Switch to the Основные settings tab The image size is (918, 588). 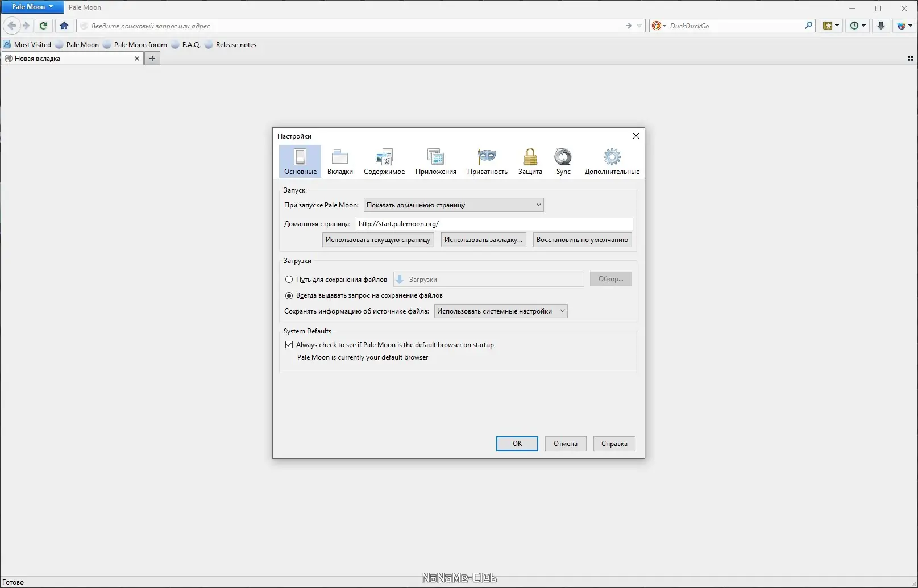300,161
